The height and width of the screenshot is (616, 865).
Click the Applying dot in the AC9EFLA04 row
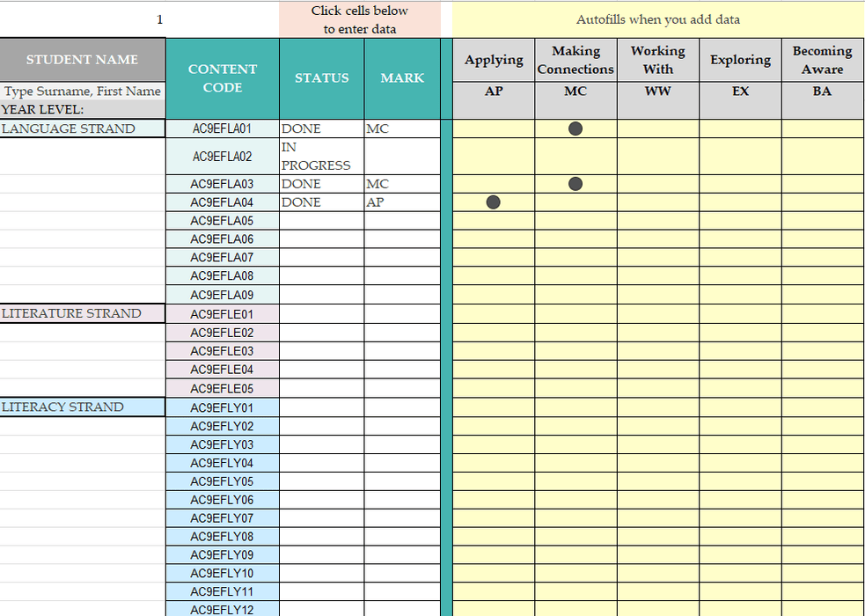click(494, 202)
